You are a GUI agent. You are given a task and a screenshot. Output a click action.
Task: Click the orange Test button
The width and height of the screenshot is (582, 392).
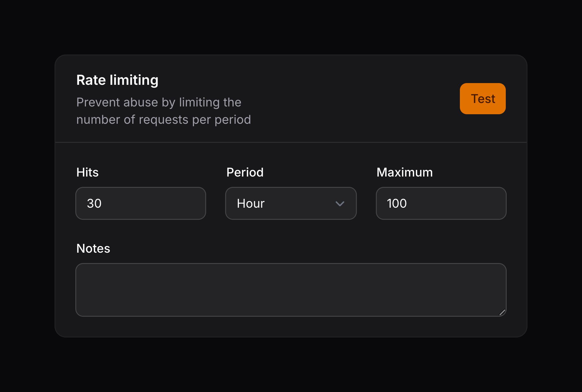point(482,98)
